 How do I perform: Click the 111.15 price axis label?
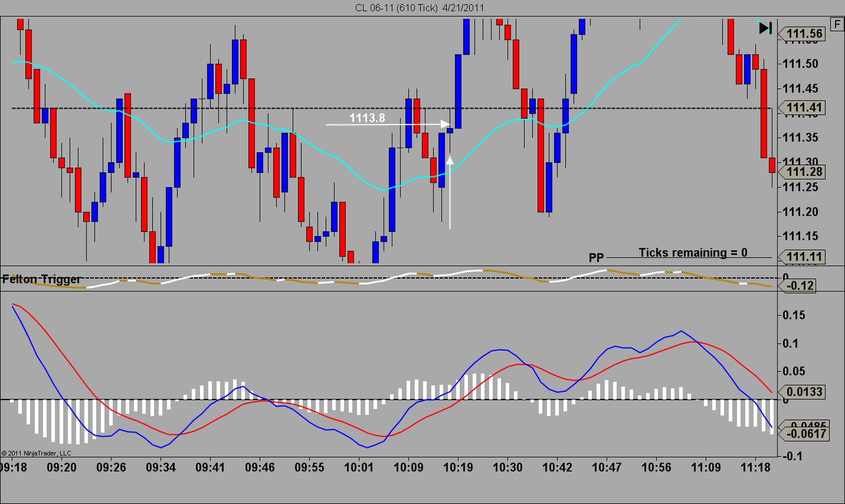pyautogui.click(x=801, y=236)
